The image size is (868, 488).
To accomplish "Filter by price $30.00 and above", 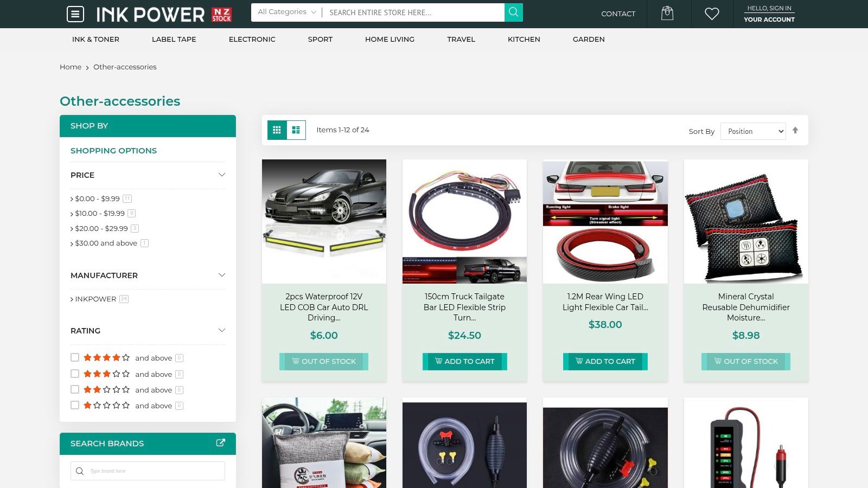I will tap(106, 243).
